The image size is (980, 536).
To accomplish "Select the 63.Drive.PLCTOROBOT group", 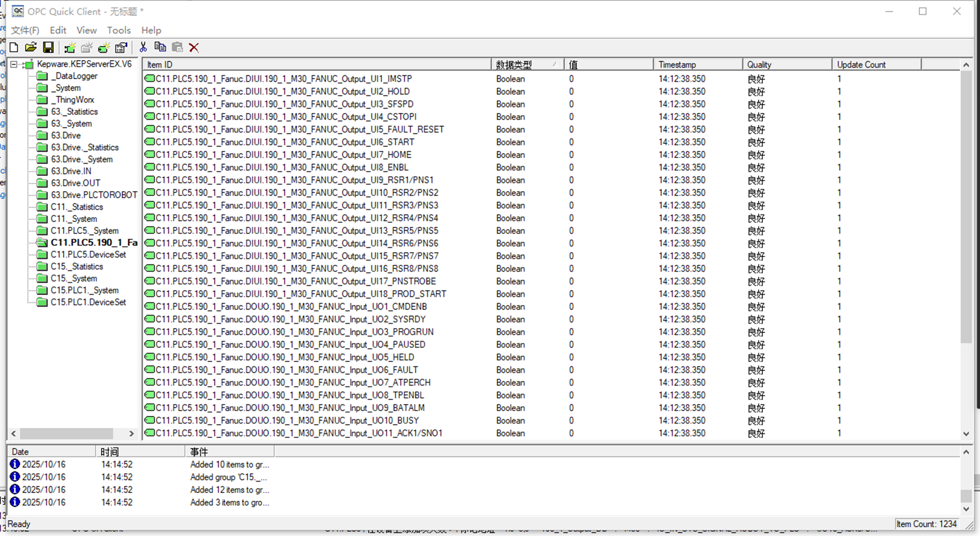I will pyautogui.click(x=93, y=195).
